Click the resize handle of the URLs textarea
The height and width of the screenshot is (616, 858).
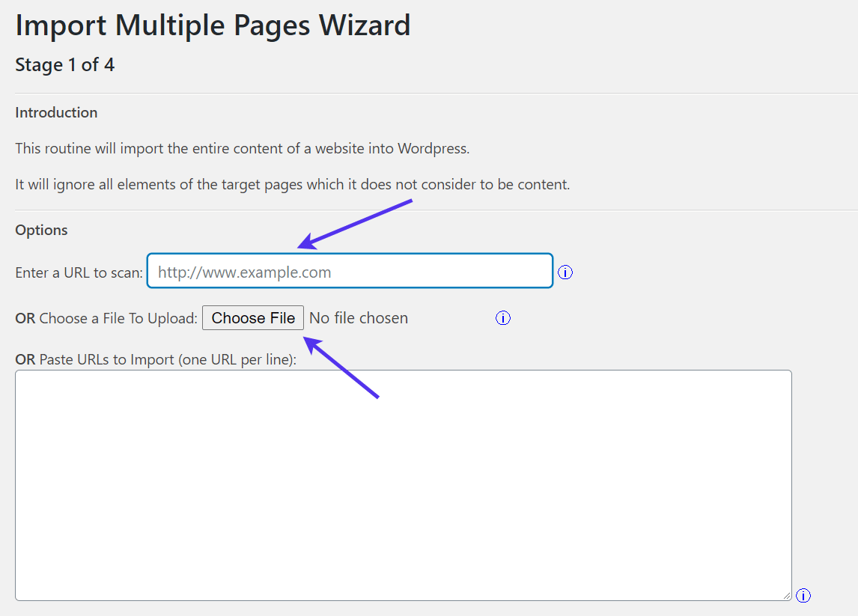pos(786,595)
